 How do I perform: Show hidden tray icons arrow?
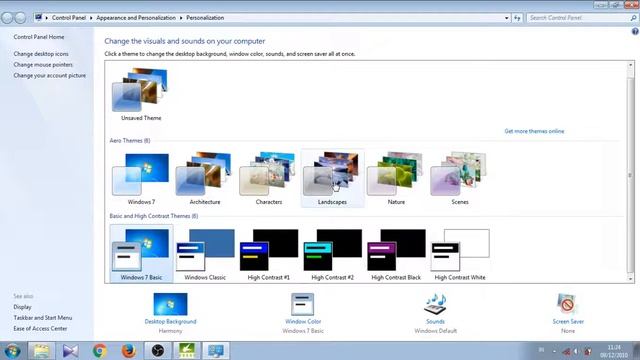[554, 351]
